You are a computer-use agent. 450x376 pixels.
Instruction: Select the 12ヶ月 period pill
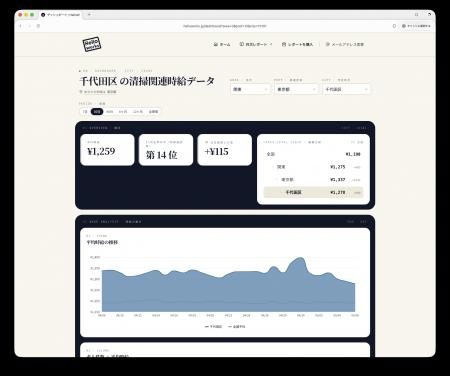click(138, 112)
